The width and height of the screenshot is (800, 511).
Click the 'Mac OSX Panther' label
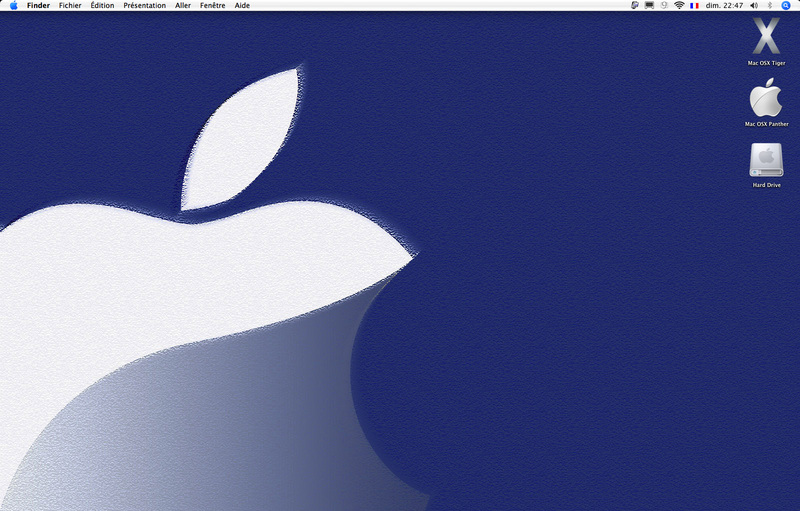coord(766,124)
